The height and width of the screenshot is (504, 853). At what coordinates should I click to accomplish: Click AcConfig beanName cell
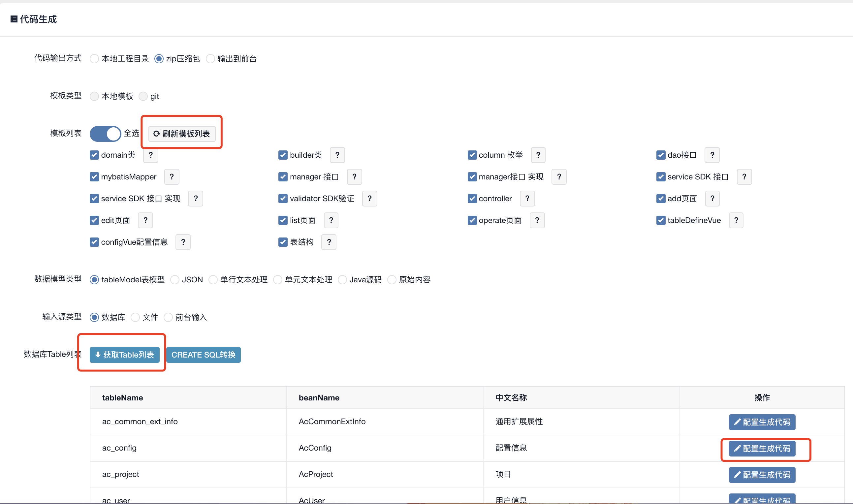point(385,448)
